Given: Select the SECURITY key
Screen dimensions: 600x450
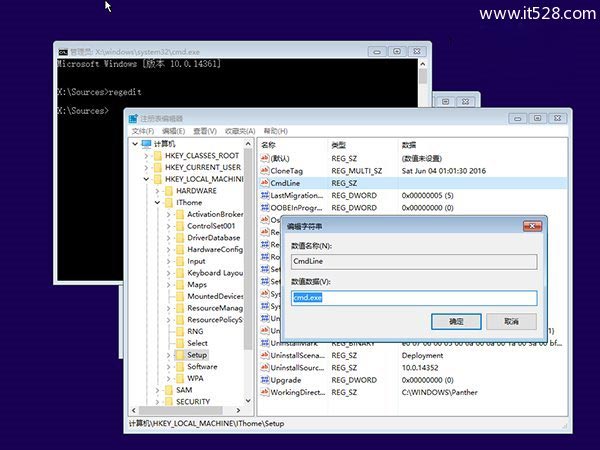Looking at the screenshot, I should click(x=193, y=402).
